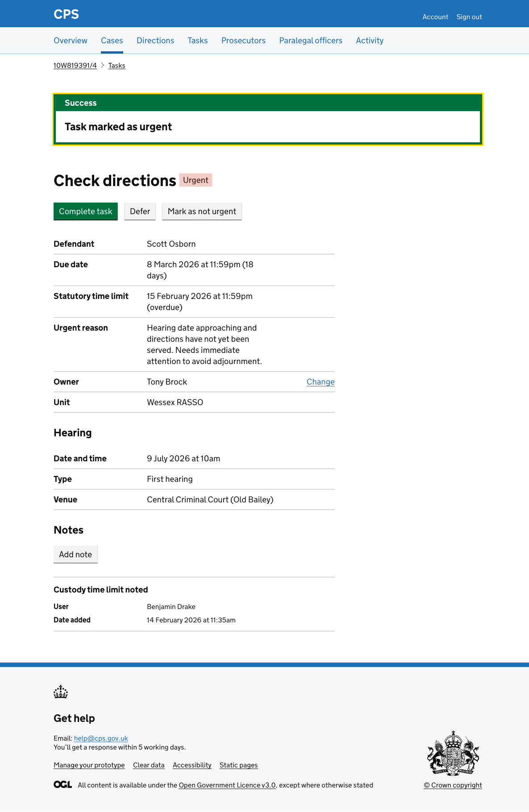529x812 pixels.
Task: Click the due date 8 March 2026 value
Action: tap(200, 270)
